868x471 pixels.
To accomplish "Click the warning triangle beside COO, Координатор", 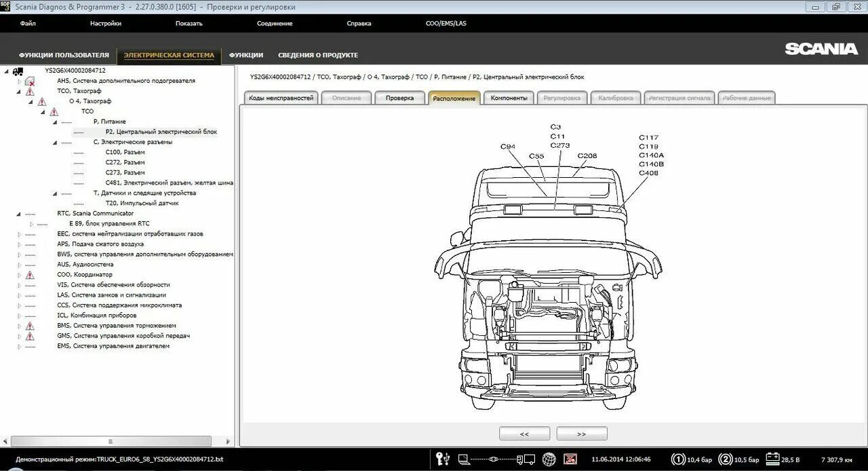I will tap(30, 275).
